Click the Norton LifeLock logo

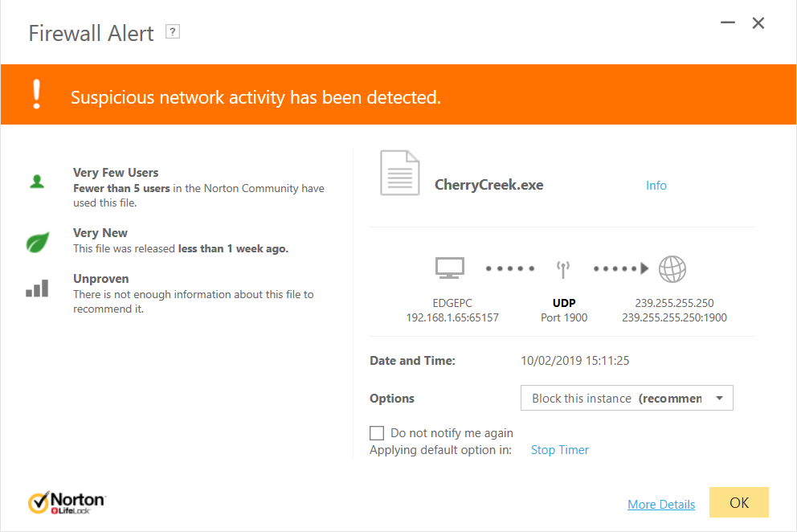point(67,503)
